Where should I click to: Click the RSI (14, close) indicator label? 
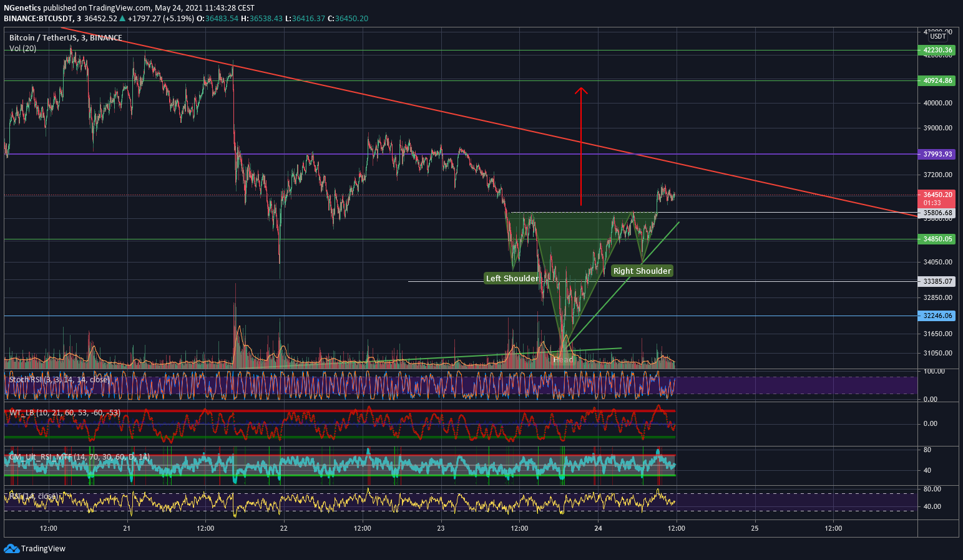pos(34,496)
